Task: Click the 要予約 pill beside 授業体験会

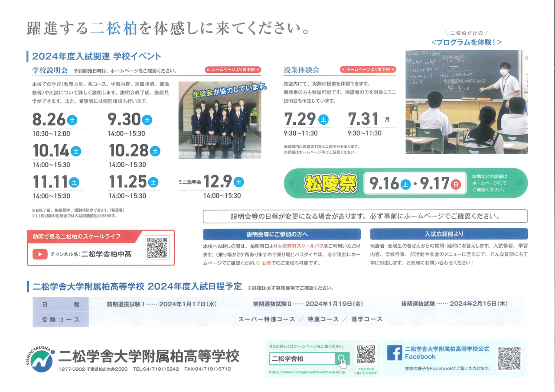Action: (368, 69)
